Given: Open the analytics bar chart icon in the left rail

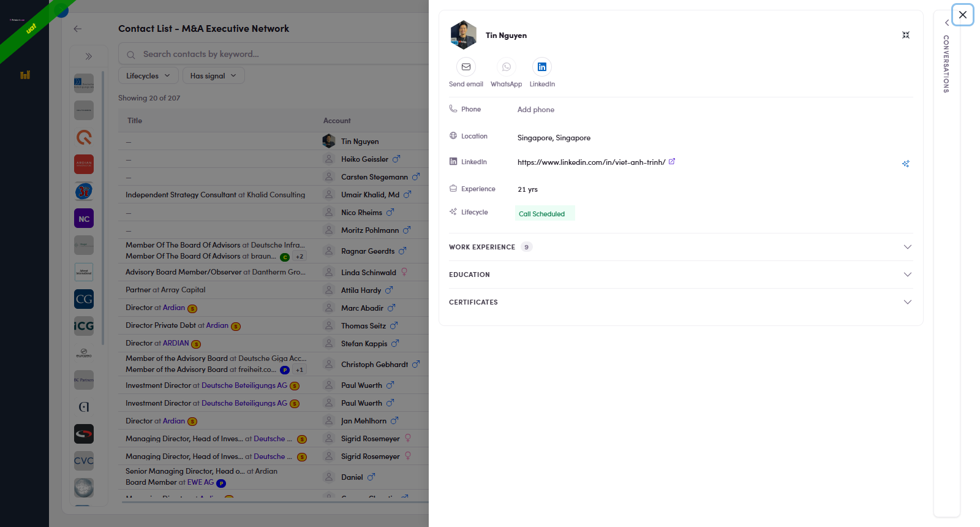Looking at the screenshot, I should [x=25, y=75].
